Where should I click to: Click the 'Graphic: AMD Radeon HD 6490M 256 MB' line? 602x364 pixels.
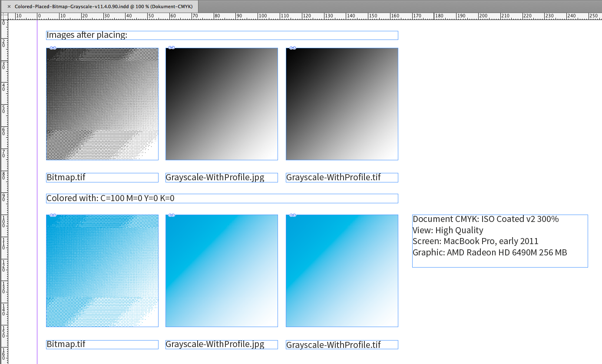pyautogui.click(x=490, y=252)
